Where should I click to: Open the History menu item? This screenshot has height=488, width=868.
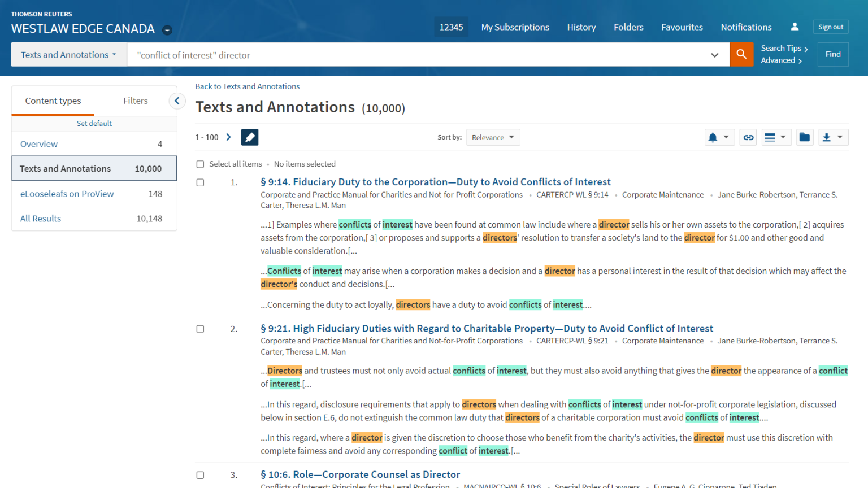click(x=581, y=27)
